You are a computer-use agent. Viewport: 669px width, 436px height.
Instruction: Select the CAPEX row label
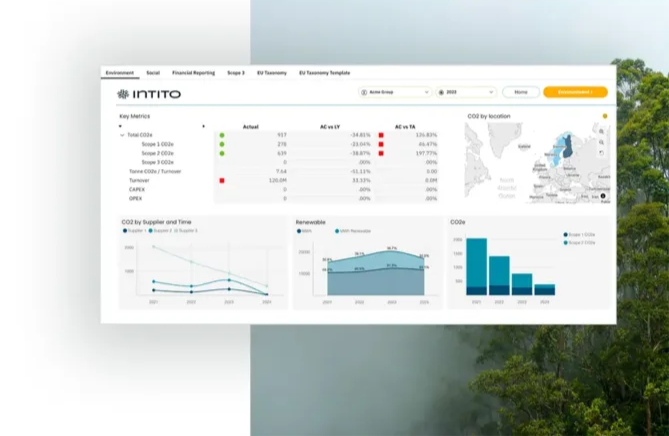(137, 189)
